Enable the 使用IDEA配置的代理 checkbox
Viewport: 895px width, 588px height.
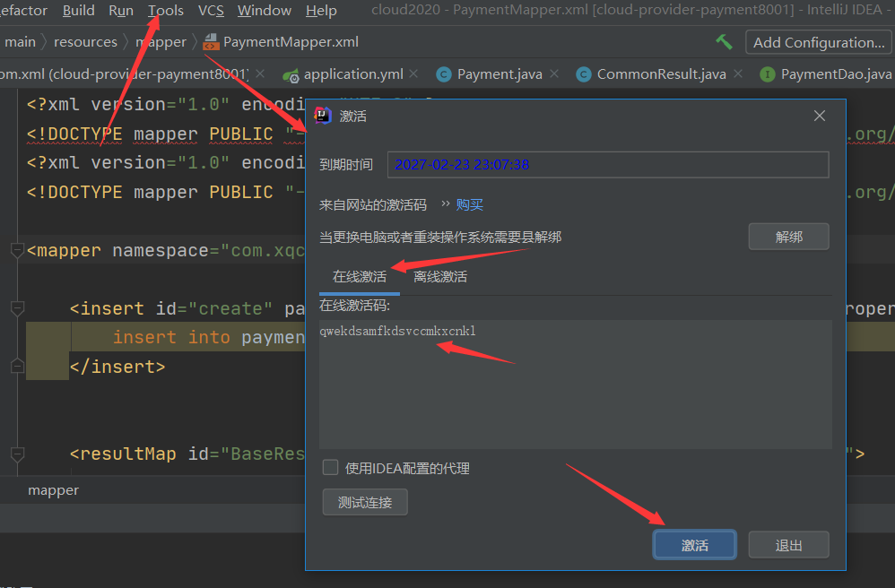[331, 467]
